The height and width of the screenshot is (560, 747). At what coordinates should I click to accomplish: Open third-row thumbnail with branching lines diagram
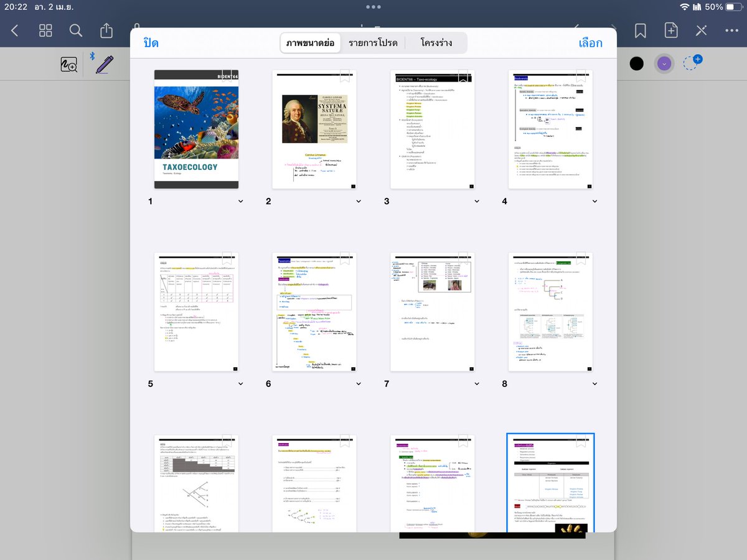pos(196,483)
